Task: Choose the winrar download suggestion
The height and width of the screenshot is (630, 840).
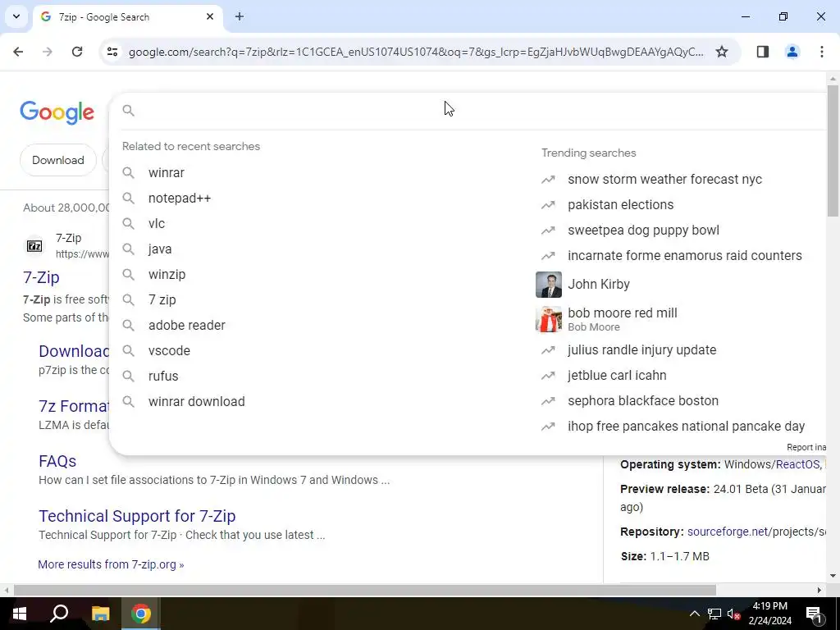Action: click(x=196, y=402)
